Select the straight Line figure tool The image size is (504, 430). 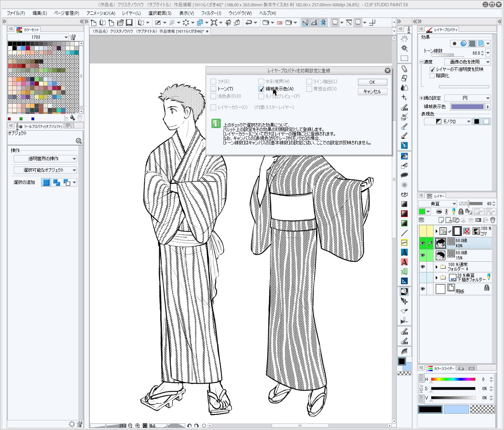404,233
